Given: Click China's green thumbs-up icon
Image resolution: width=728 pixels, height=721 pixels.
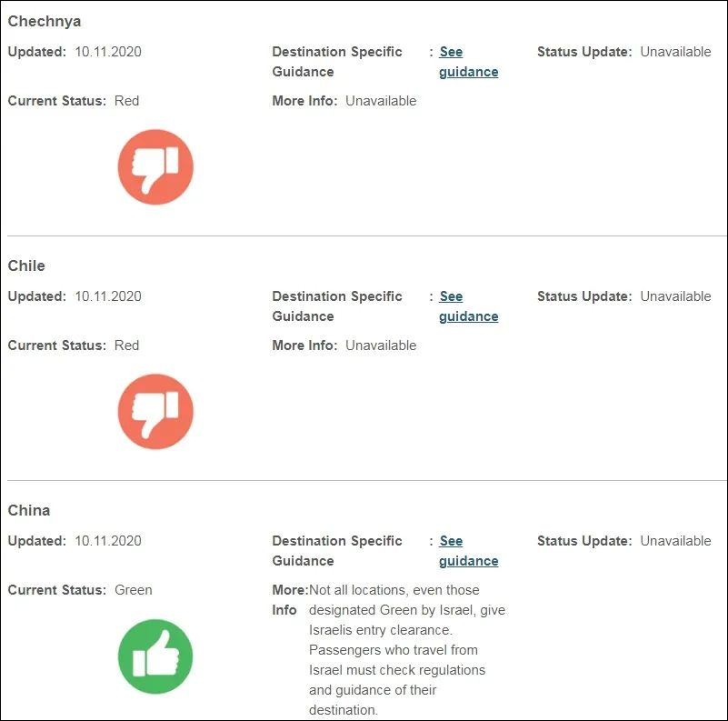Looking at the screenshot, I should point(155,656).
